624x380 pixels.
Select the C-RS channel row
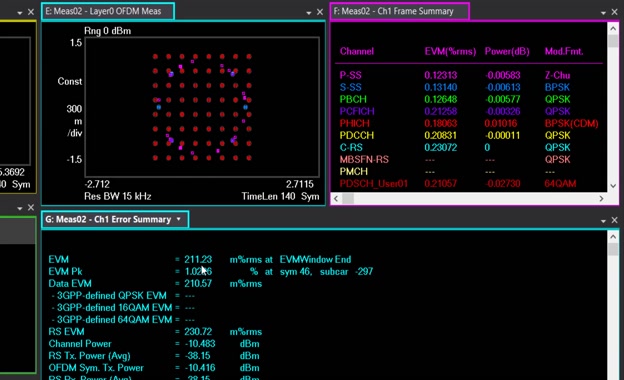pos(469,147)
